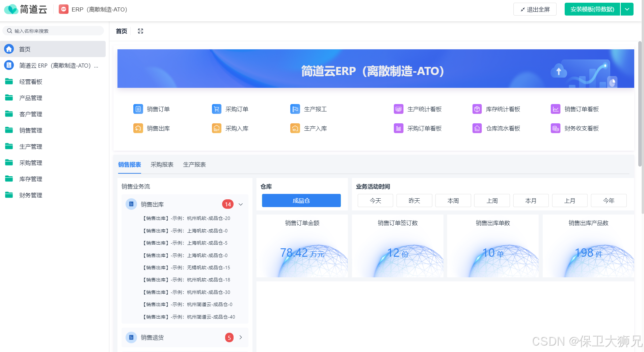Select 首页 in the sidebar

[53, 49]
